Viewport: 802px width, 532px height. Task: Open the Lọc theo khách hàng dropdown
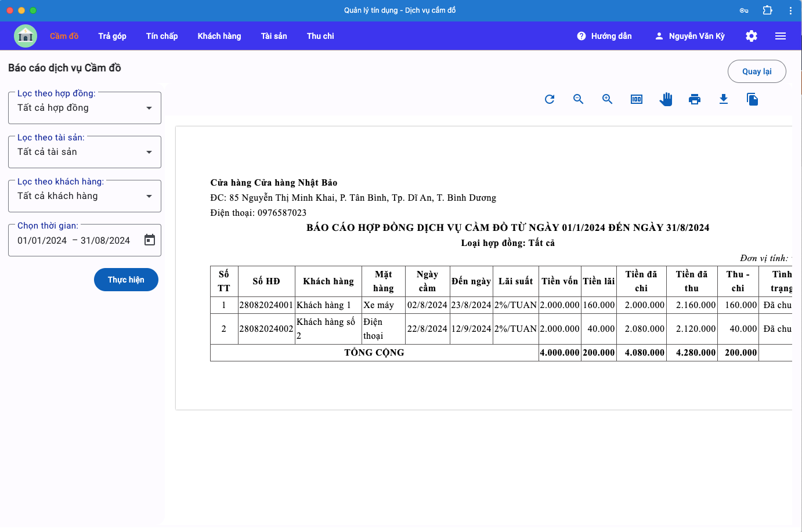coord(85,196)
